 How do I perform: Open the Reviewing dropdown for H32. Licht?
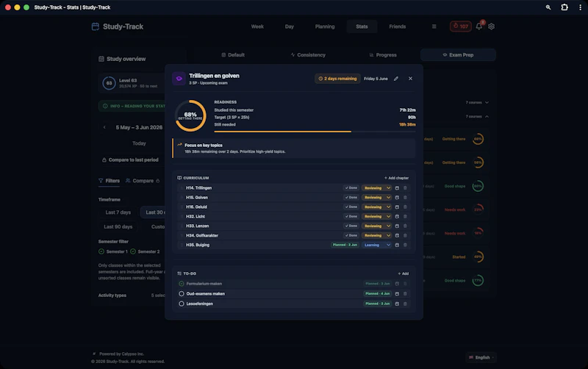376,216
